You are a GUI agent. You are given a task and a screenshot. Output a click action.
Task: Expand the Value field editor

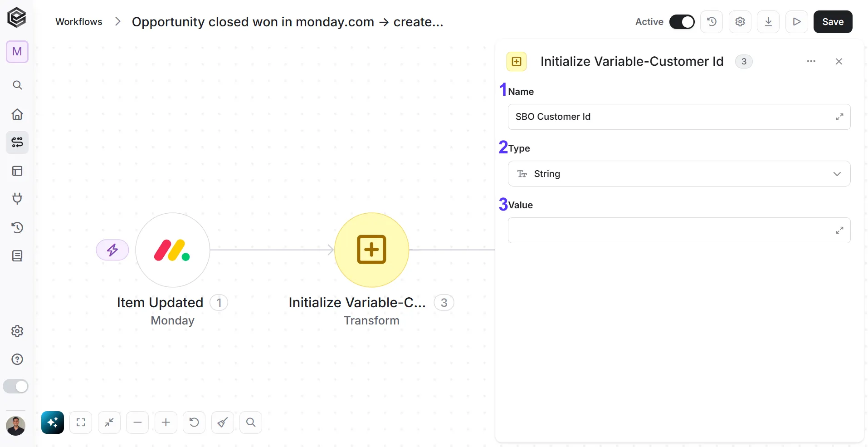[840, 230]
